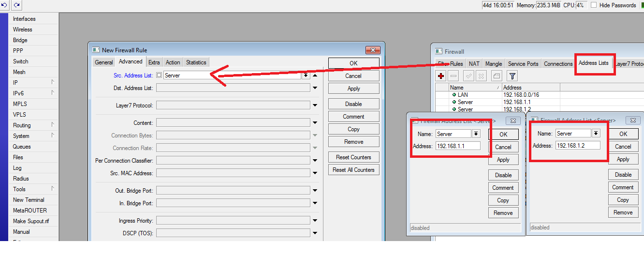Click Copy in the 192.168.1.2 address dialog
The width and height of the screenshot is (644, 258).
[623, 200]
